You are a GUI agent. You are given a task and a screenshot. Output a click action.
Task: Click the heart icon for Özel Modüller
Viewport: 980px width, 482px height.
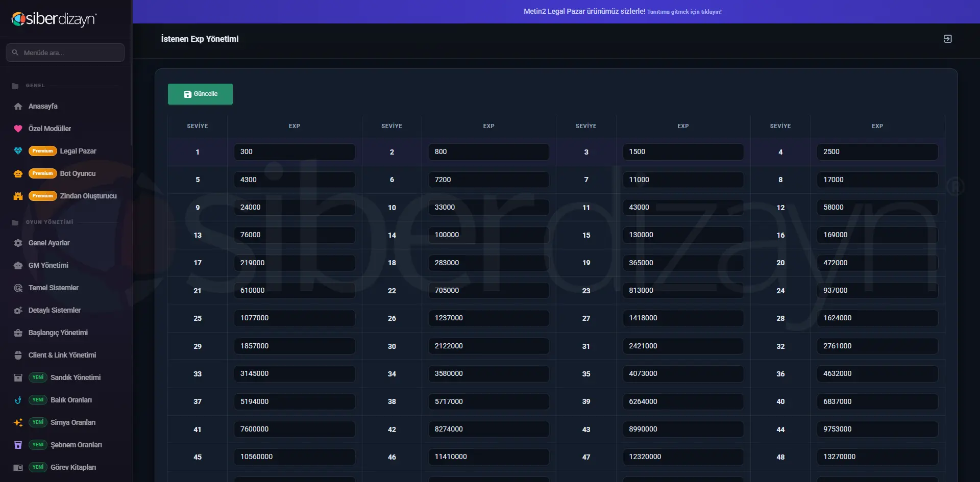coord(18,129)
